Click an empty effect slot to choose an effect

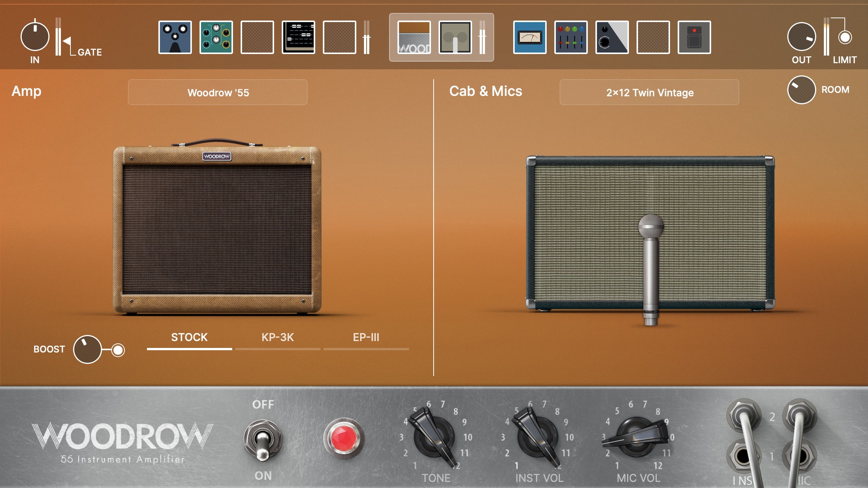[257, 37]
